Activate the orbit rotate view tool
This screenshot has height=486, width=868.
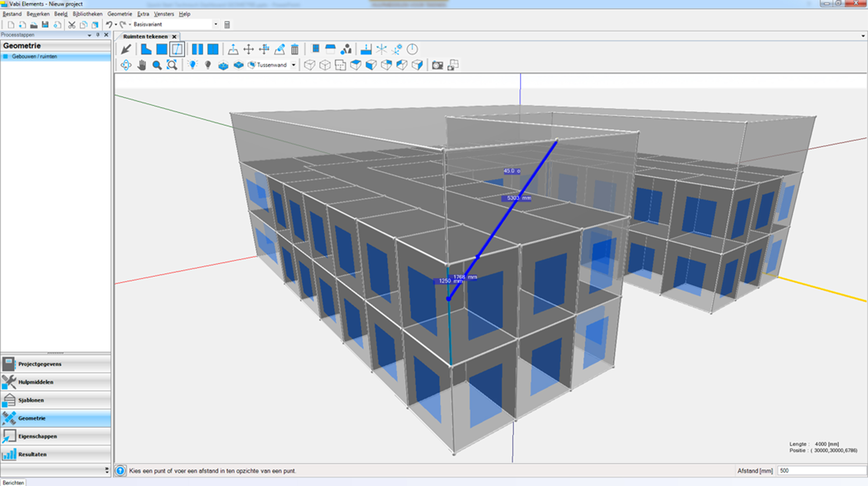coord(126,65)
